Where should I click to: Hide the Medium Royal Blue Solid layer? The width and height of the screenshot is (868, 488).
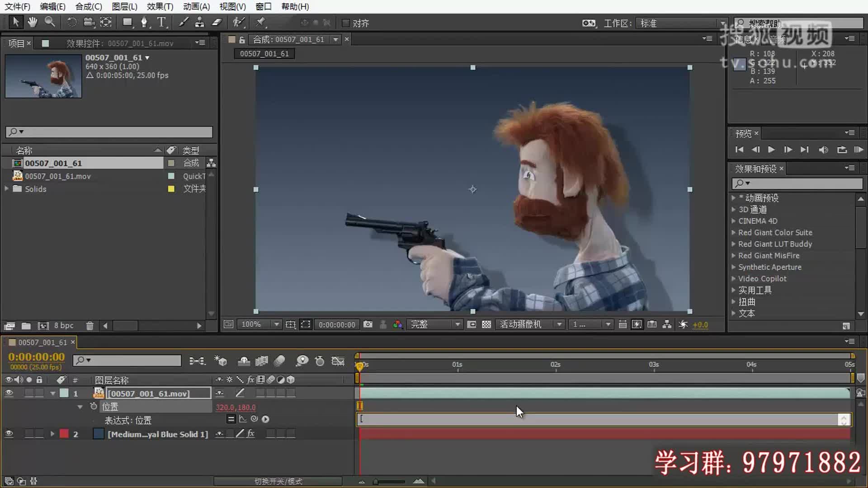coord(9,434)
